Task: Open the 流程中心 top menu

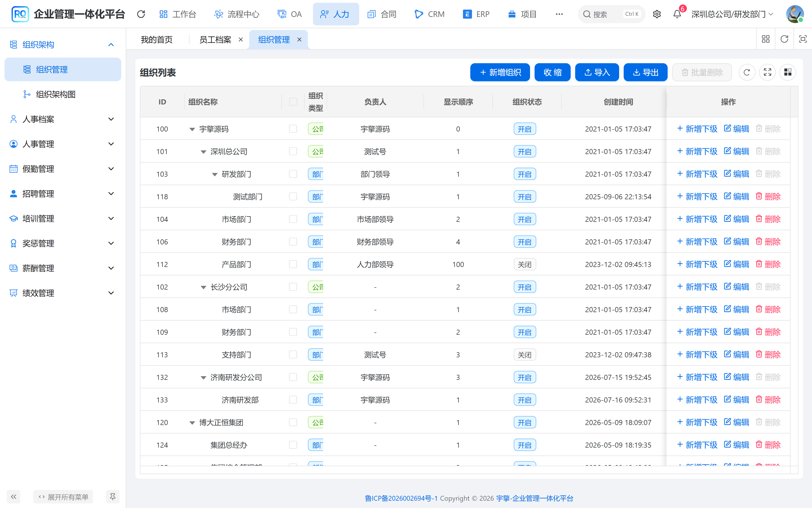Action: tap(237, 14)
